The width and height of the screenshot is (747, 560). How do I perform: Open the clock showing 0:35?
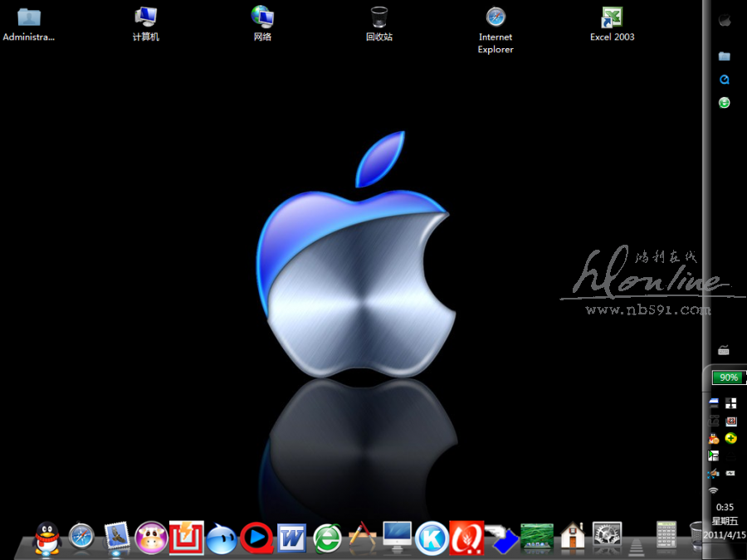725,507
